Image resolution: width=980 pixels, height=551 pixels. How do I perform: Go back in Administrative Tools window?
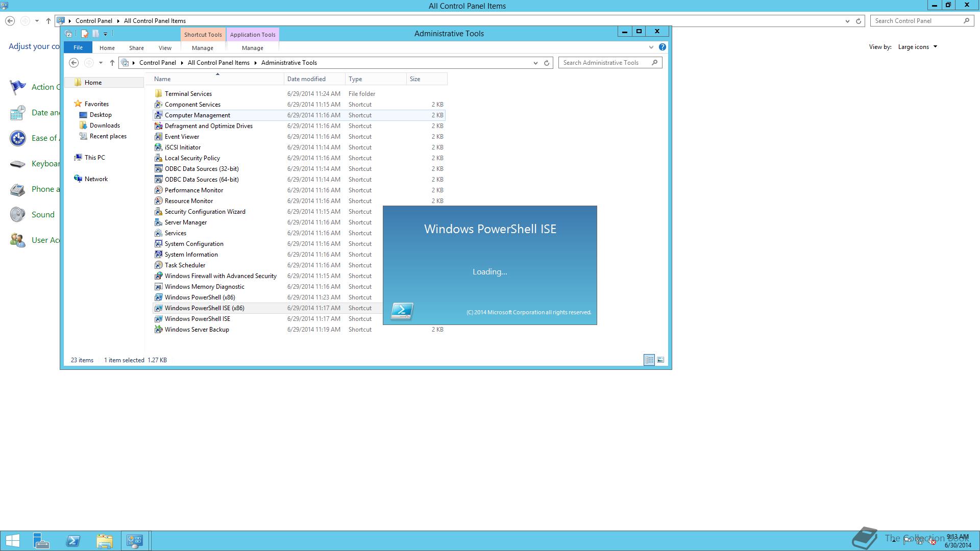(x=74, y=63)
